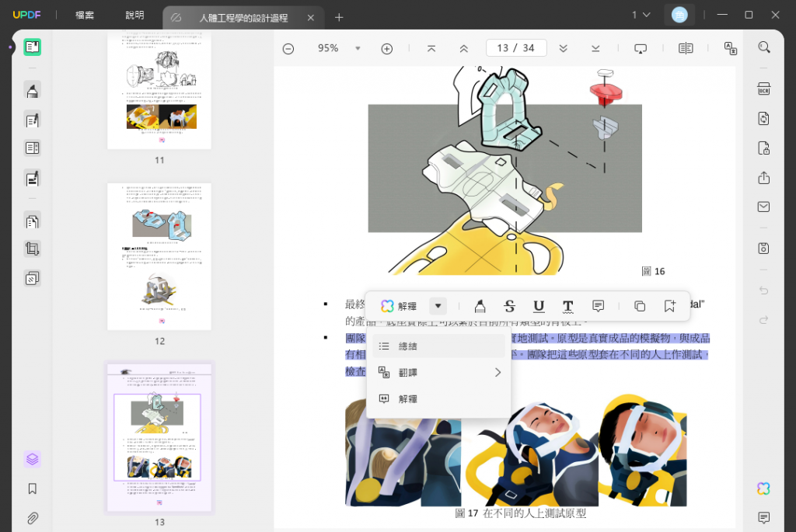Open the Edit PDF tool in sidebar

(x=32, y=120)
